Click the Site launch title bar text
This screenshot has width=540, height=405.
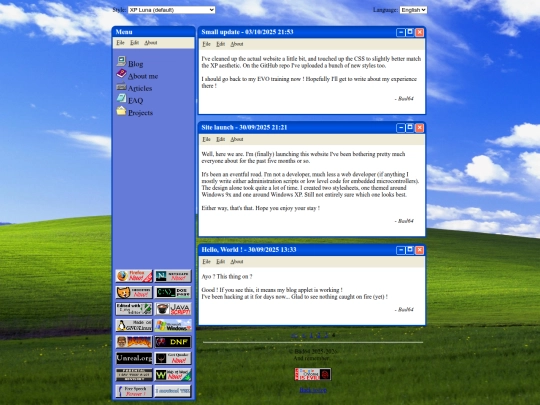point(244,127)
